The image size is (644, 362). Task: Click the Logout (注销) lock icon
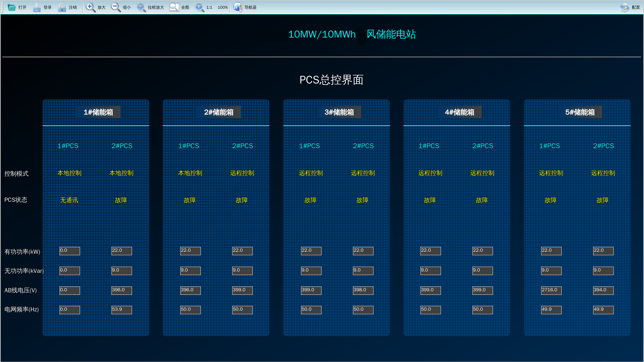click(62, 7)
